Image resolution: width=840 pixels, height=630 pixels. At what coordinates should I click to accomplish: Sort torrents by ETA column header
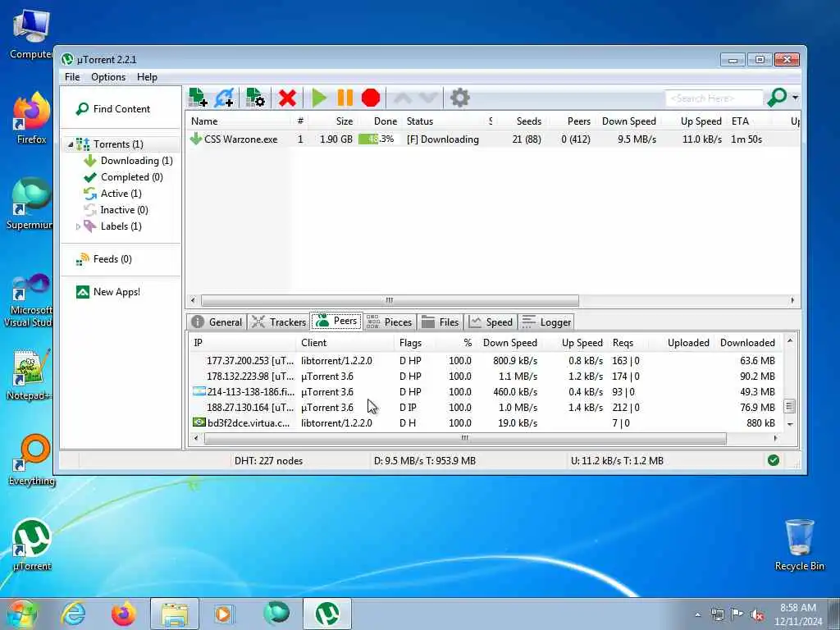tap(741, 121)
